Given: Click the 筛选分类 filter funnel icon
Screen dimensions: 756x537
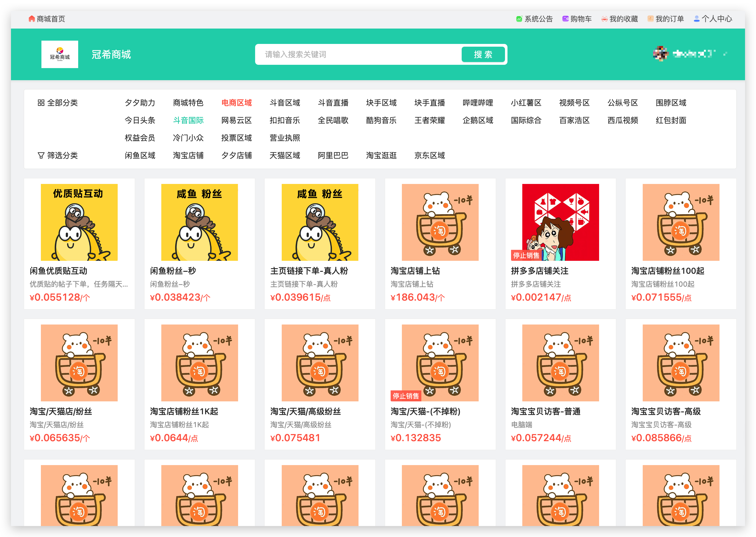Looking at the screenshot, I should click(x=41, y=155).
